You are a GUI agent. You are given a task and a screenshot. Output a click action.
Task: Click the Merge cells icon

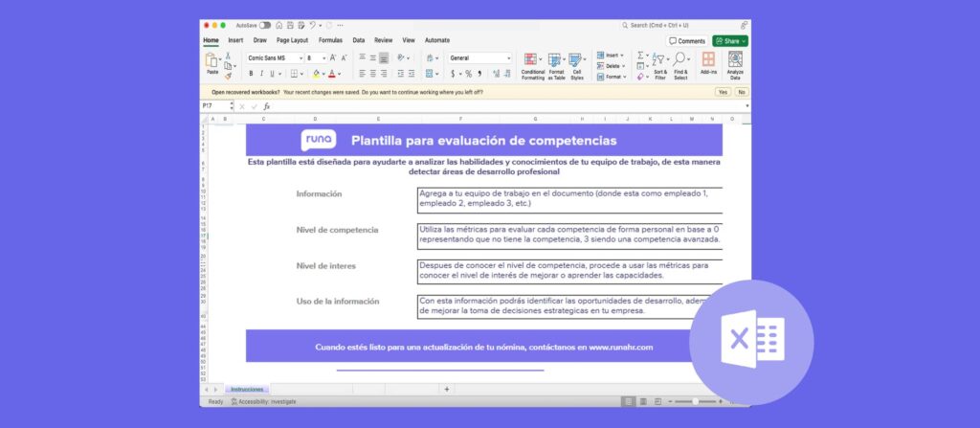(430, 74)
